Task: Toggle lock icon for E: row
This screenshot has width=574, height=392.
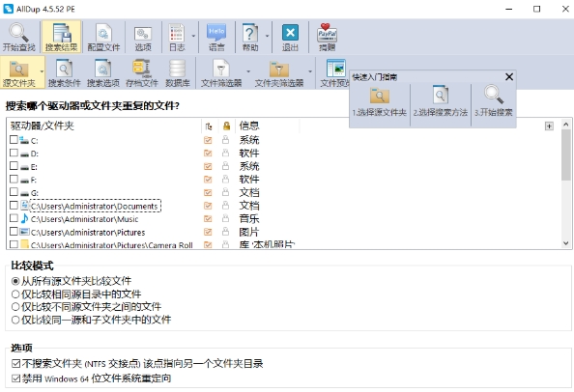Action: pos(225,166)
